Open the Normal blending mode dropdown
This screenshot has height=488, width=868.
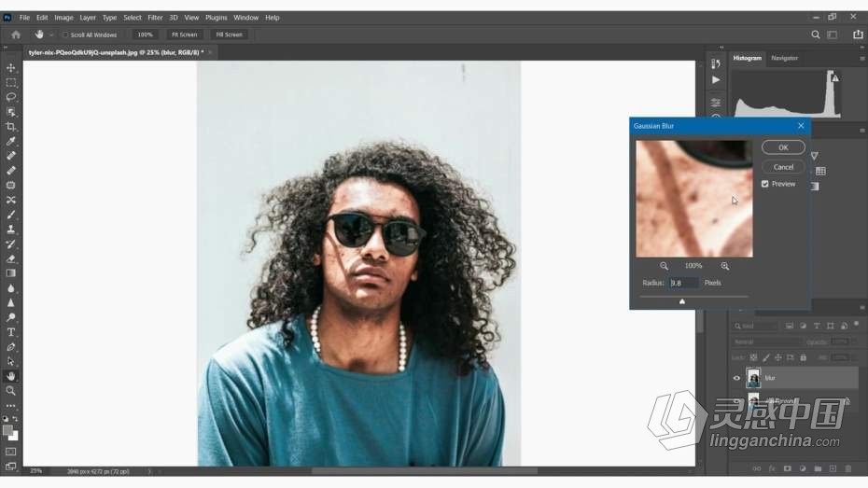click(766, 342)
